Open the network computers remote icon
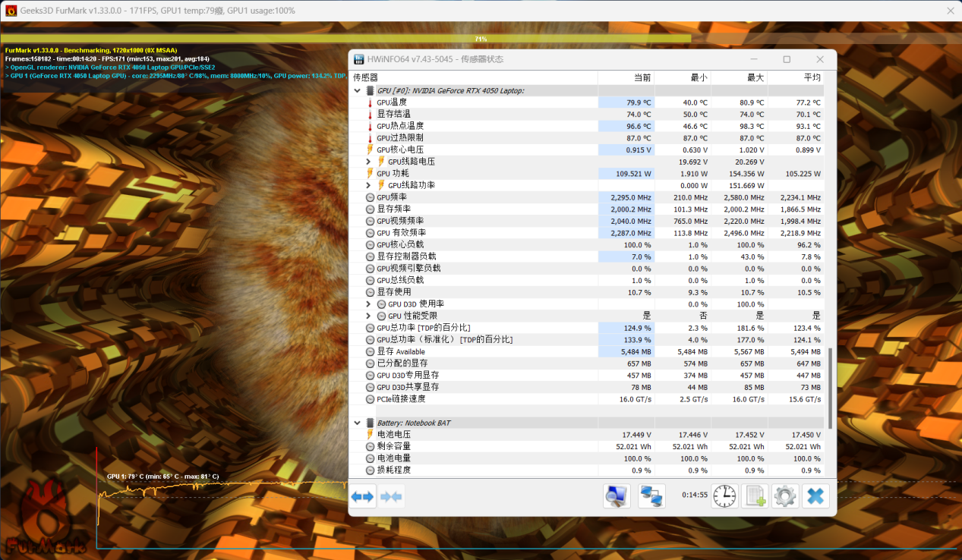The image size is (962, 560). pos(651,496)
